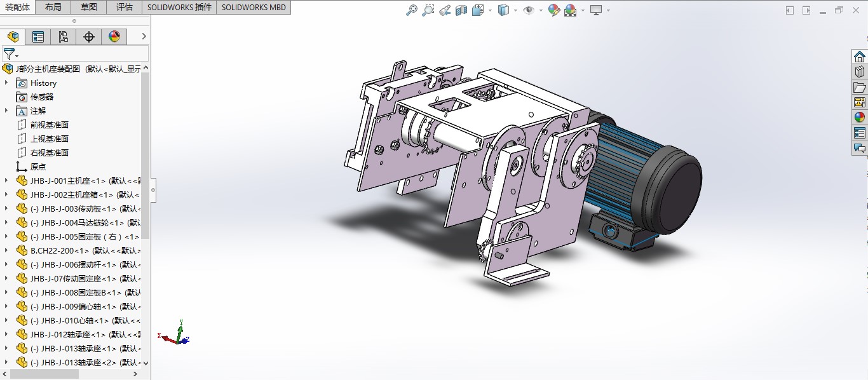This screenshot has width=868, height=380.
Task: Activate the Section View icon
Action: (x=461, y=10)
